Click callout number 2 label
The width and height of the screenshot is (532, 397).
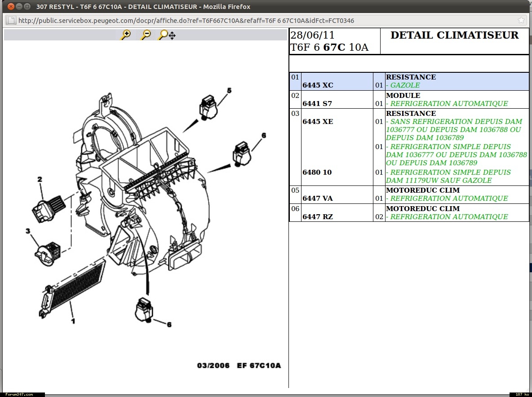pyautogui.click(x=40, y=179)
